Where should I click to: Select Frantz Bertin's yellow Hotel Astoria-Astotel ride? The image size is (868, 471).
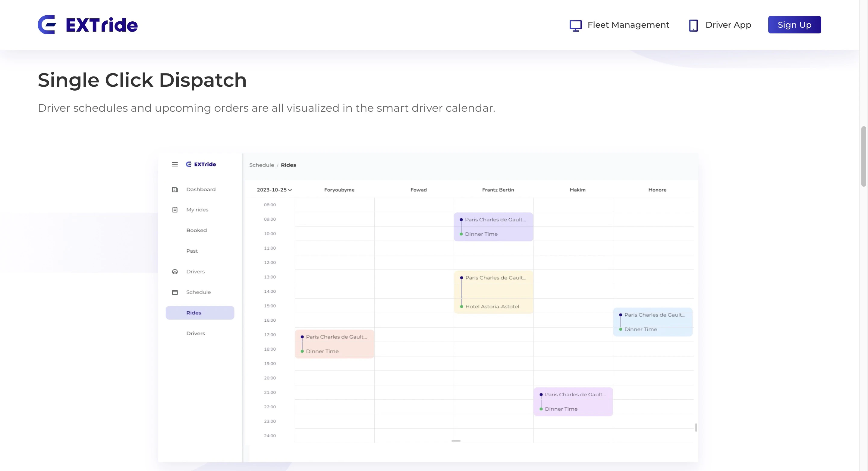click(493, 292)
